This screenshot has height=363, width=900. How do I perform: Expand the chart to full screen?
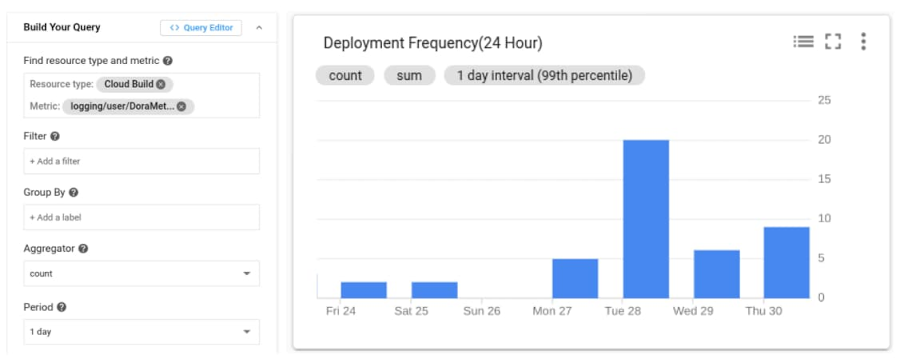(x=833, y=41)
